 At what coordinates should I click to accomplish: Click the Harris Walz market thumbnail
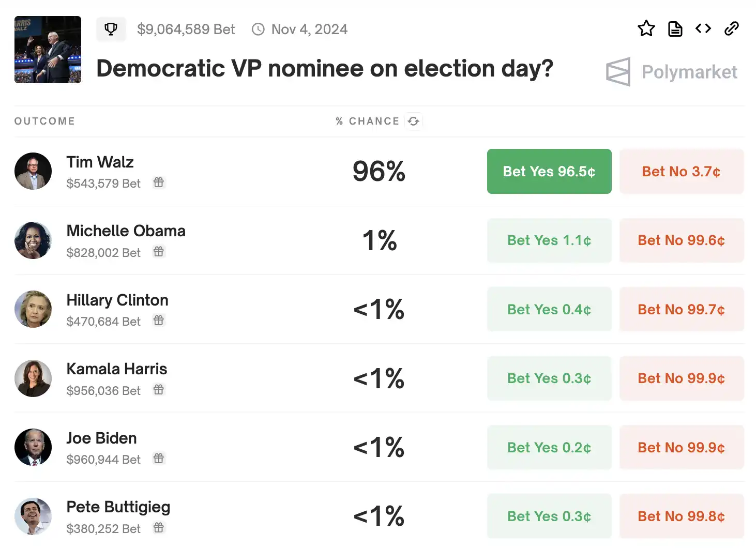click(48, 50)
